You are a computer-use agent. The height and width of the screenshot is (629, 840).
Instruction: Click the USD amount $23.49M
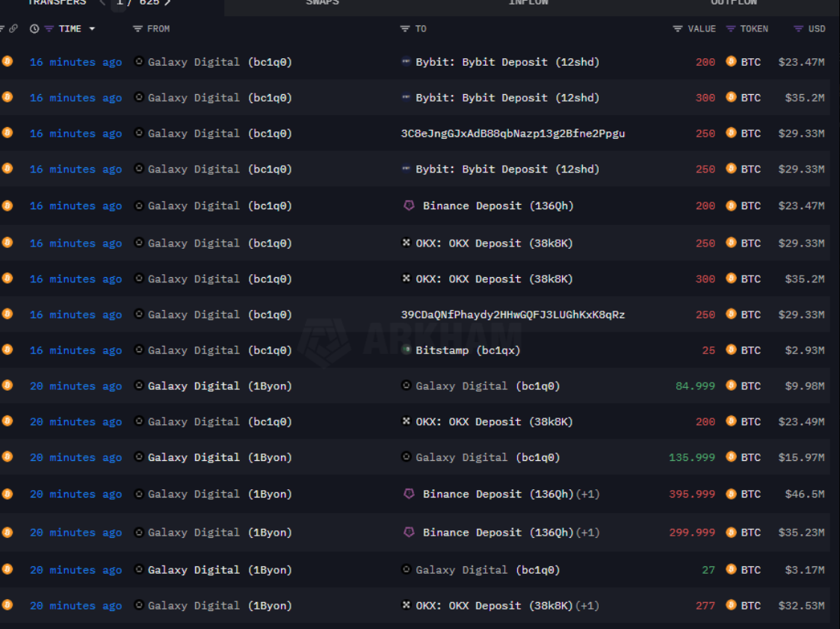[x=801, y=422]
